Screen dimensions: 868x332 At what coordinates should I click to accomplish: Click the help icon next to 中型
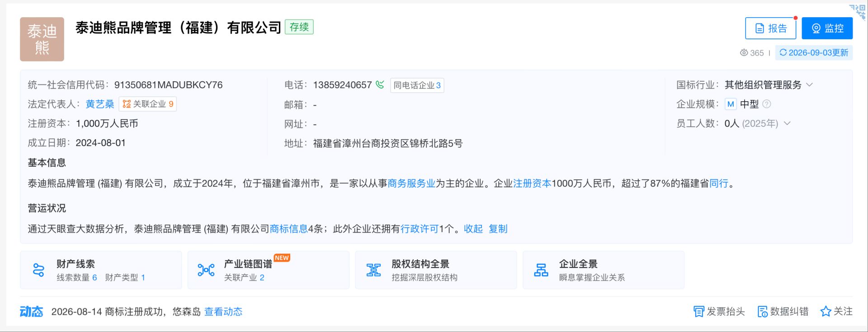(766, 104)
